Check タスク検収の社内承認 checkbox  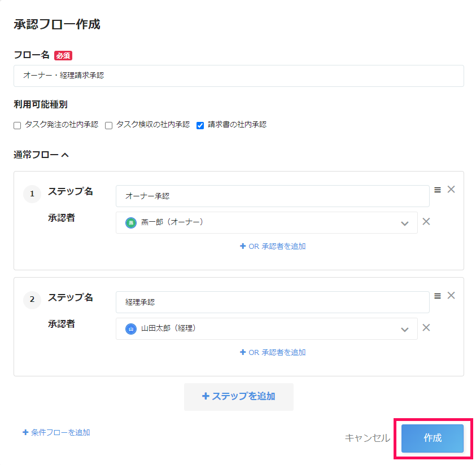108,125
